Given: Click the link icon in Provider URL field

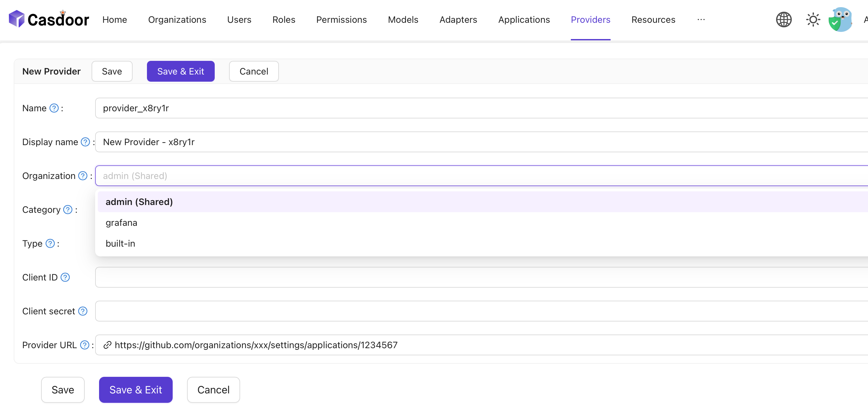Looking at the screenshot, I should tap(107, 345).
